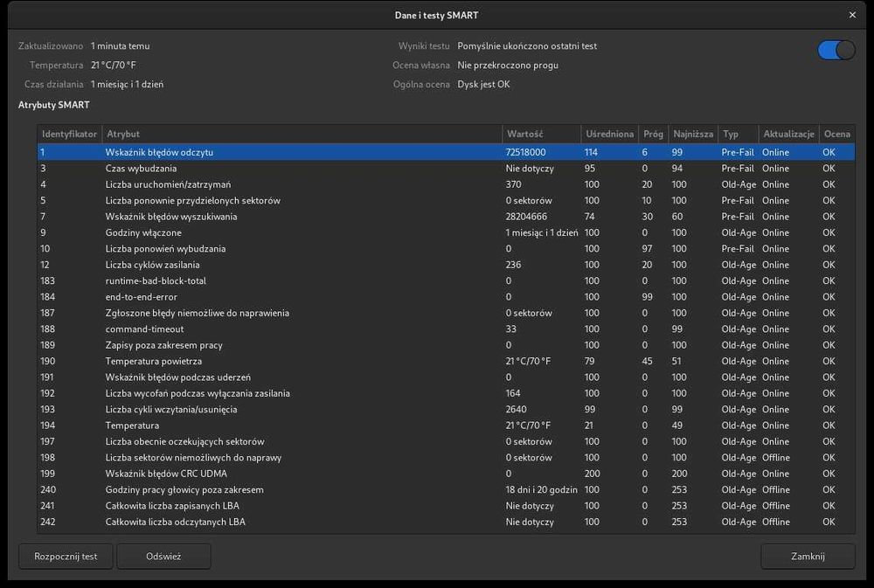Click Czas działania value 1 miesiąc i 1 dzień
Viewport: 874px width, 588px height.
(x=127, y=84)
